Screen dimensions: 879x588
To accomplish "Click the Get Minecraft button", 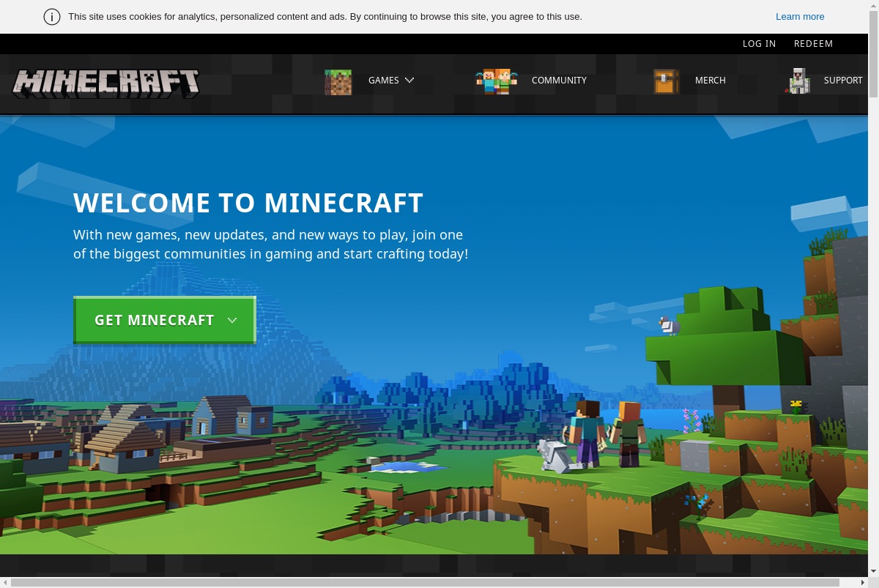I will (x=165, y=320).
